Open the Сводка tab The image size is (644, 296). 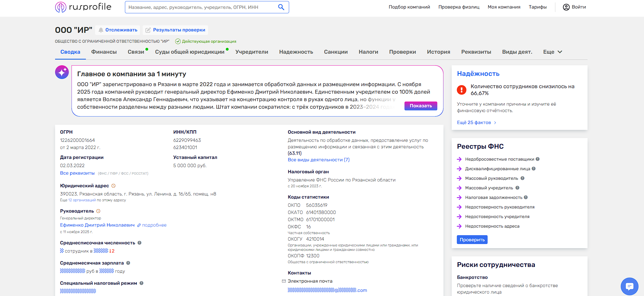pyautogui.click(x=70, y=52)
